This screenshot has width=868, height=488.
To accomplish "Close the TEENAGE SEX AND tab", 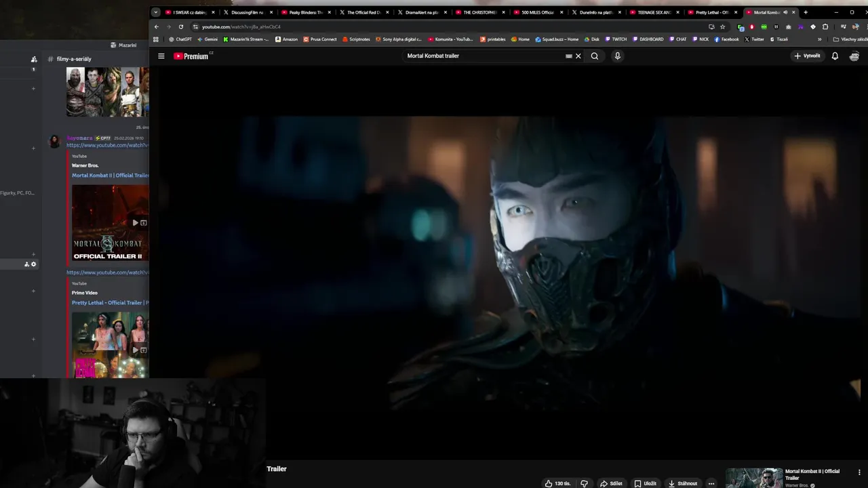I will tap(677, 12).
